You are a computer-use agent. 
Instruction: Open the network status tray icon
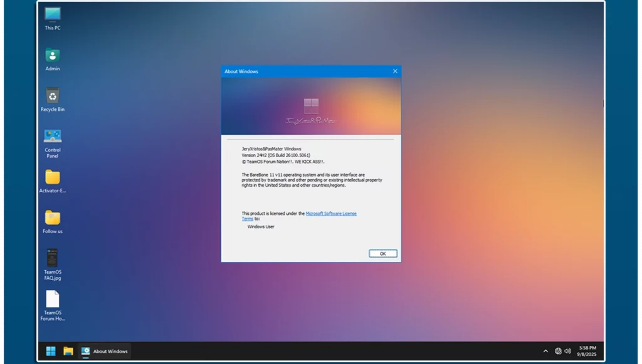(558, 351)
